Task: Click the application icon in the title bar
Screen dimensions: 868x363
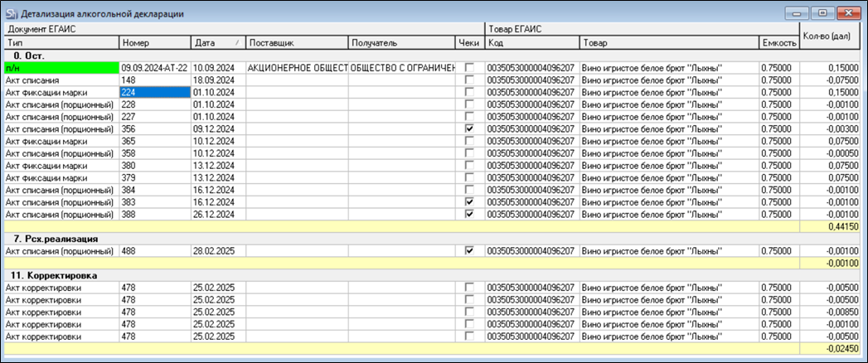Action: click(x=10, y=14)
